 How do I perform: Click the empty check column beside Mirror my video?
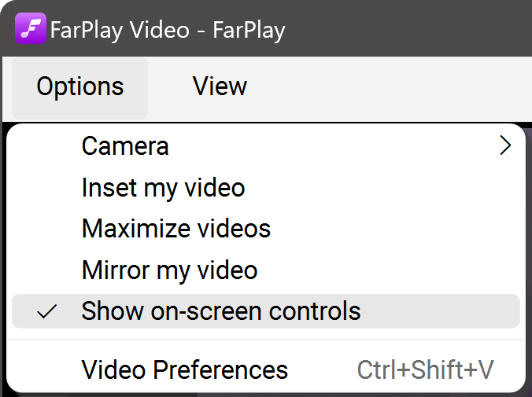47,270
